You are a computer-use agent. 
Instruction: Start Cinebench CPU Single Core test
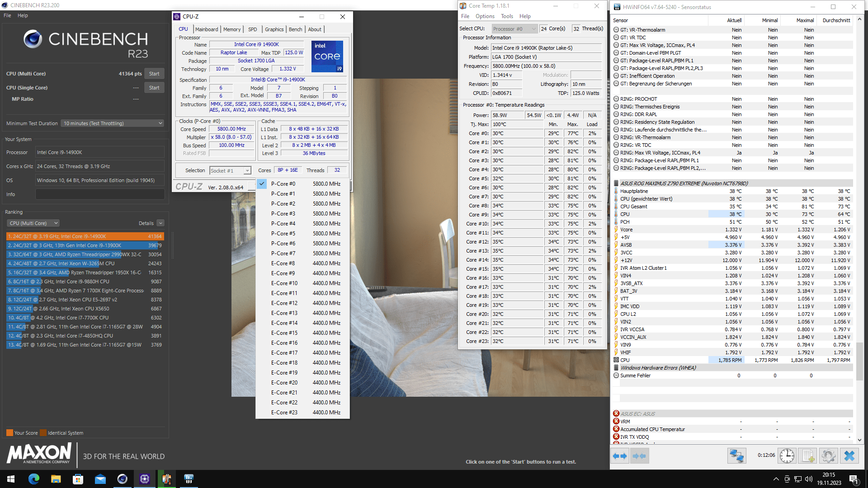click(154, 88)
